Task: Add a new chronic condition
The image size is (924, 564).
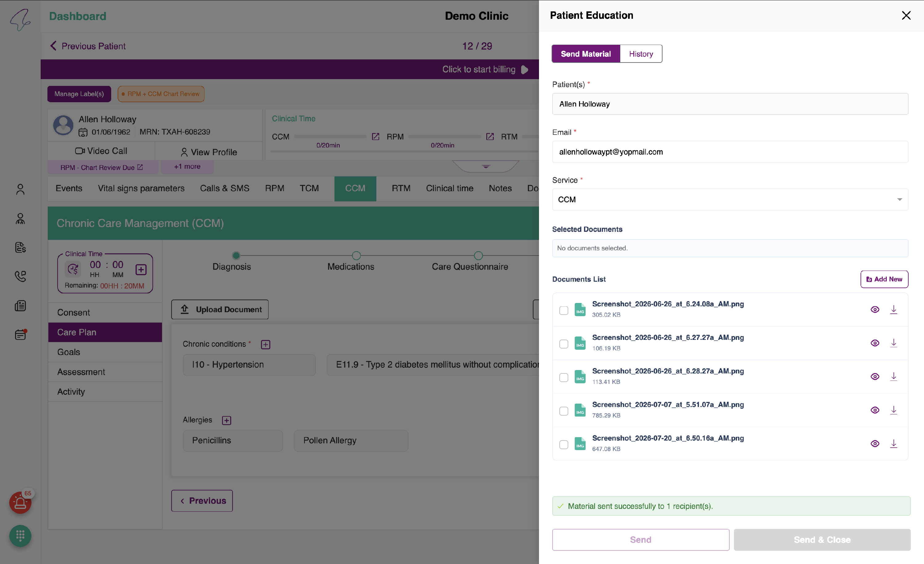Action: point(265,344)
